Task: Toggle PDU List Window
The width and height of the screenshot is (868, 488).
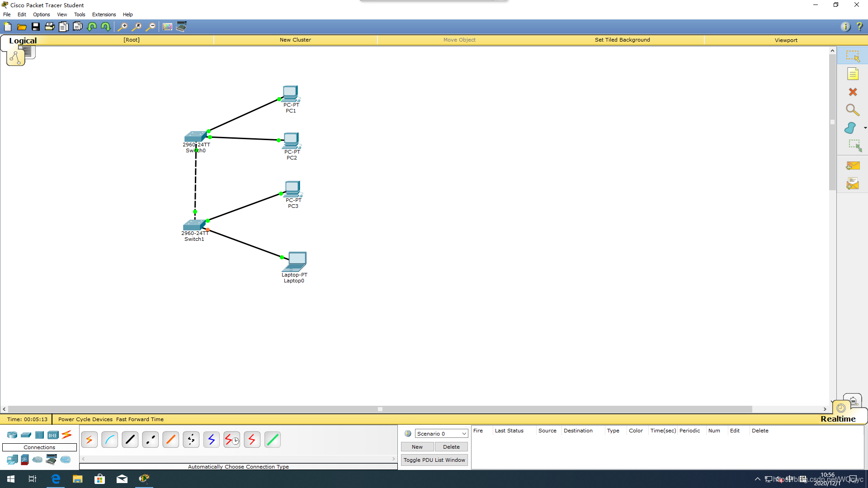Action: [434, 460]
